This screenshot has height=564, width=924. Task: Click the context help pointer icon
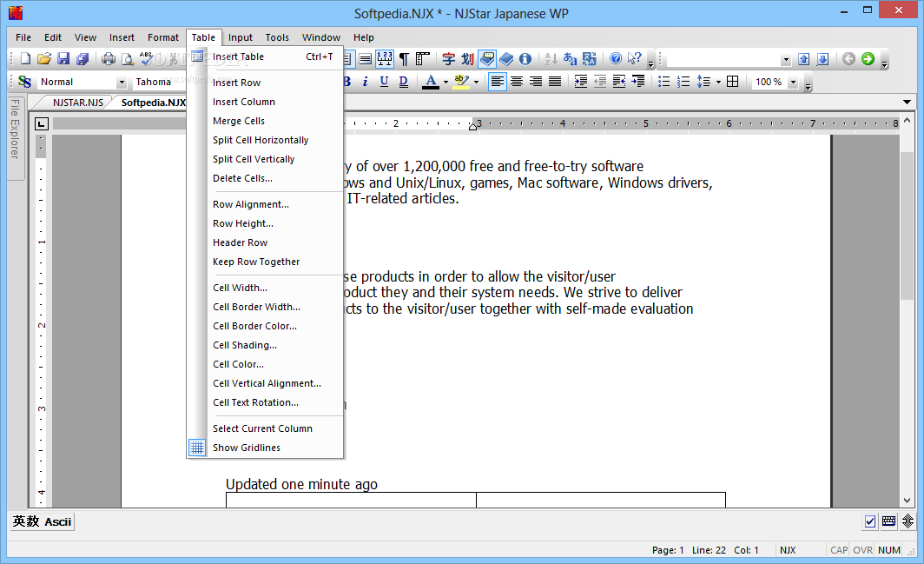pos(635,58)
